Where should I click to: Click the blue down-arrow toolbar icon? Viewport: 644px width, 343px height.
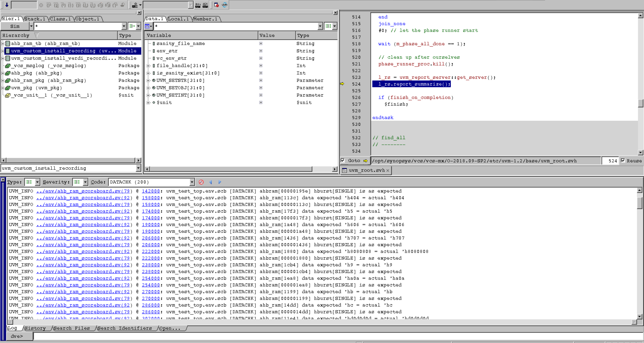coord(7,5)
